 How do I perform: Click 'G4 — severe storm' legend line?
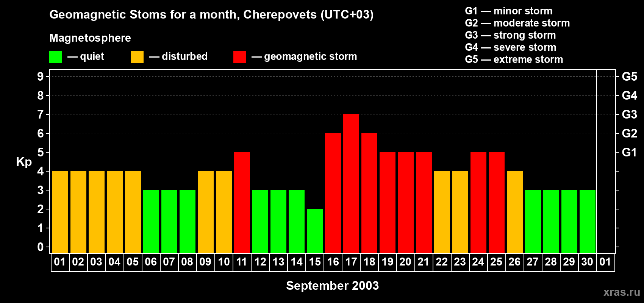tap(511, 47)
